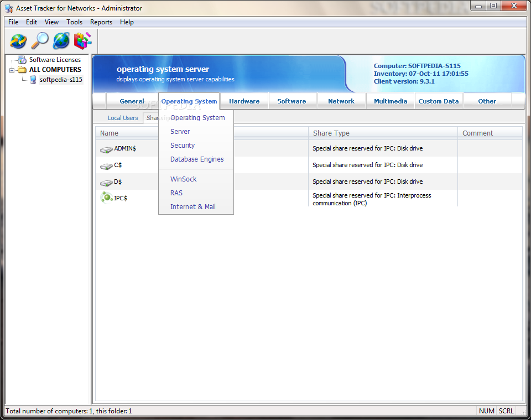Screen dimensions: 531x420
Task: Click the blue globe network icon in toolbar
Action: [61, 40]
